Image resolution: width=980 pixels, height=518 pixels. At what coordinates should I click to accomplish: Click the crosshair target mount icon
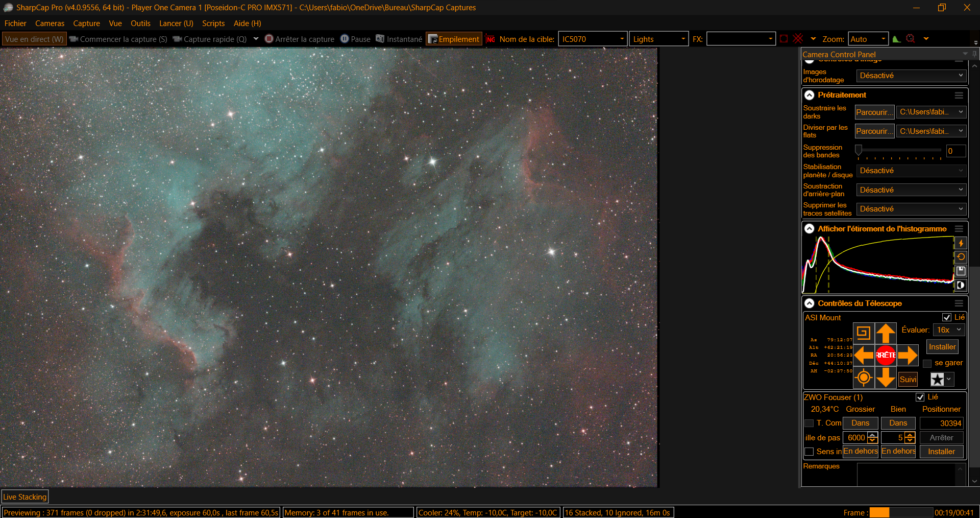864,378
